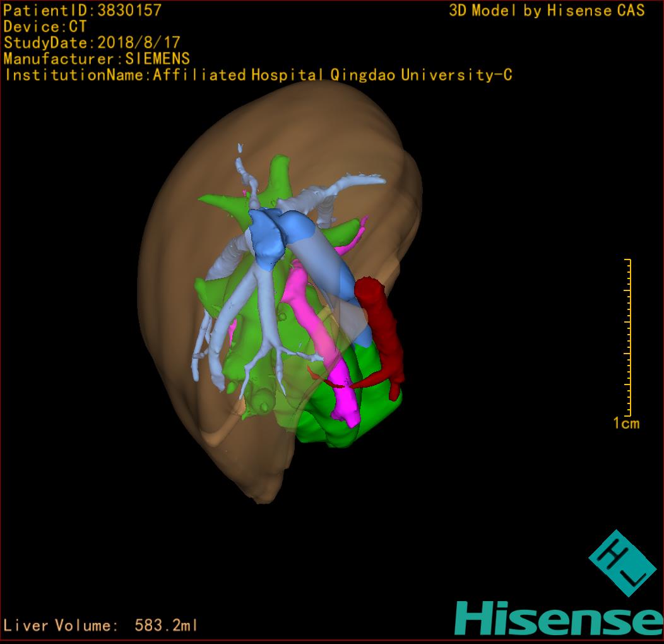The width and height of the screenshot is (664, 644).
Task: Click the 1cm scale label
Action: (626, 424)
